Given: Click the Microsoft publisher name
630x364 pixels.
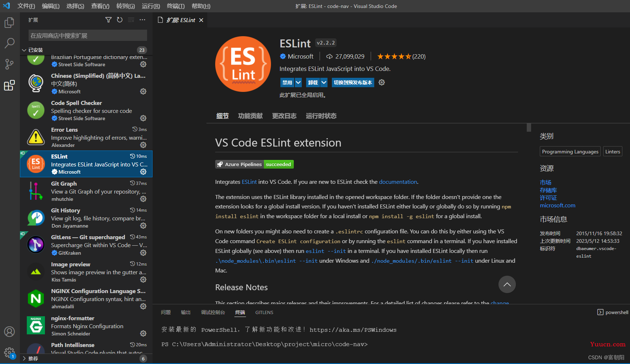Looking at the screenshot, I should [x=301, y=56].
